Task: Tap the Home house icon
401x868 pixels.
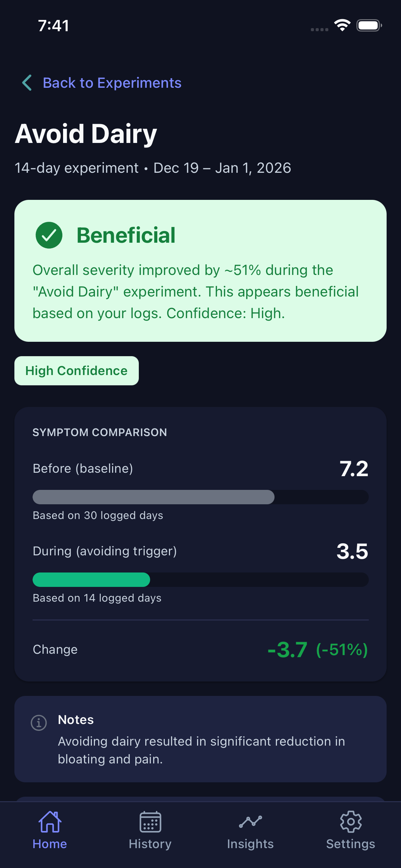Action: 50,822
